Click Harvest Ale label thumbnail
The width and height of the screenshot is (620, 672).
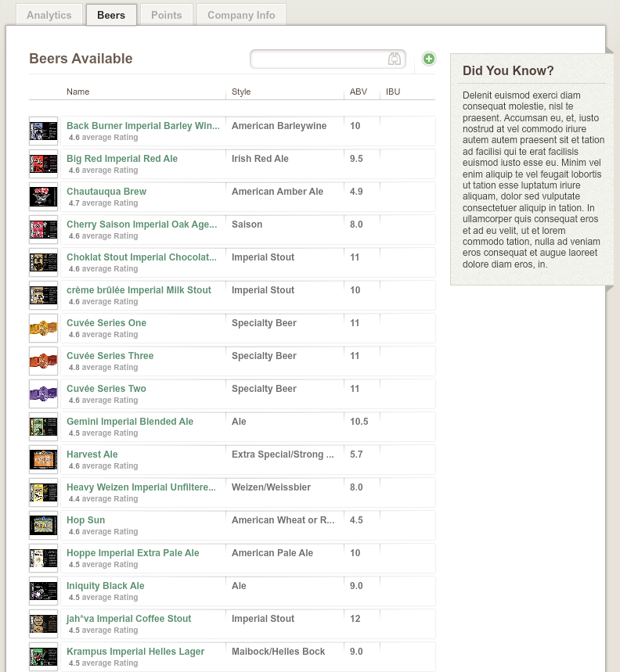[43, 460]
